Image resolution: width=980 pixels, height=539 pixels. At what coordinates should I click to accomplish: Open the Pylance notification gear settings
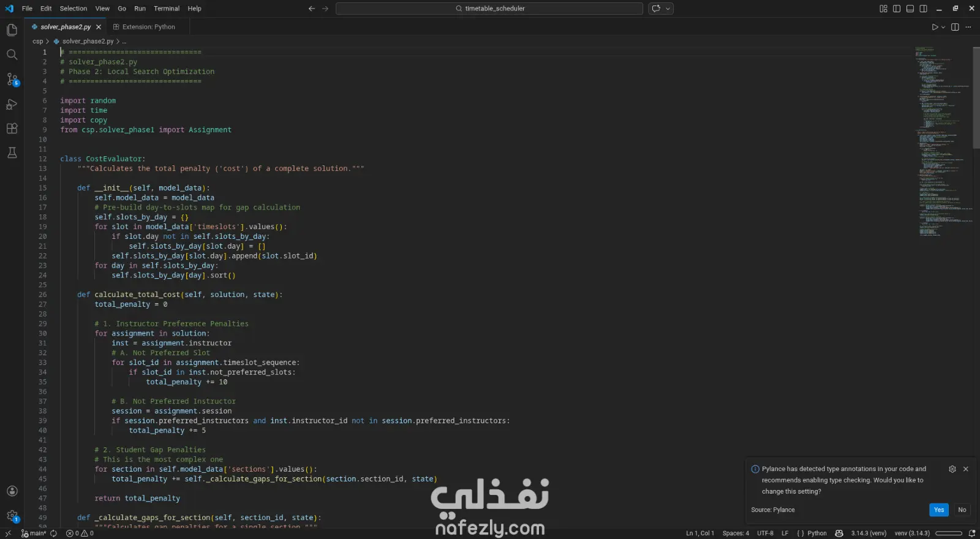pos(952,469)
